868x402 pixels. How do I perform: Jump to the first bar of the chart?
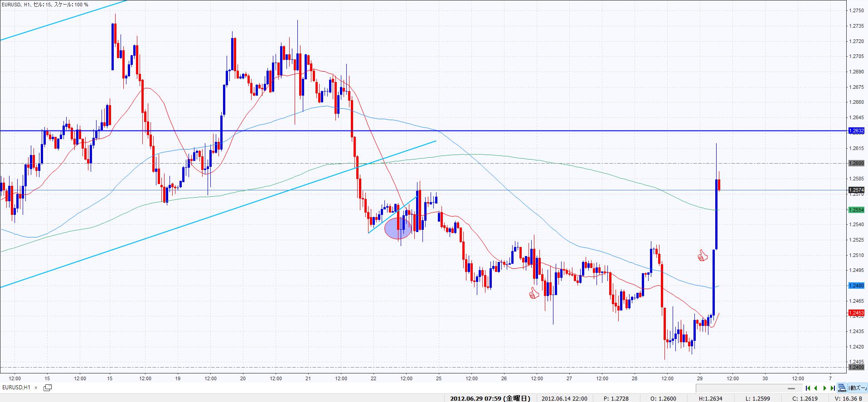coord(808,388)
